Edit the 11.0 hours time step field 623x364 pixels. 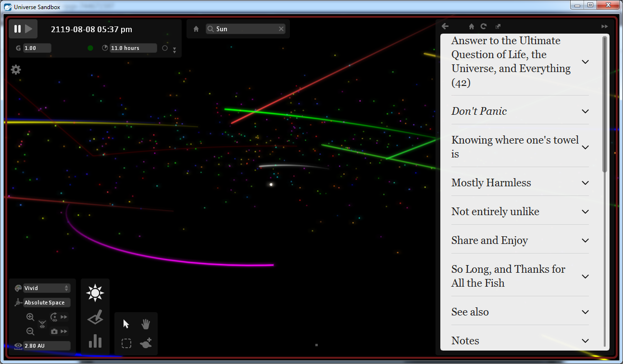point(133,48)
